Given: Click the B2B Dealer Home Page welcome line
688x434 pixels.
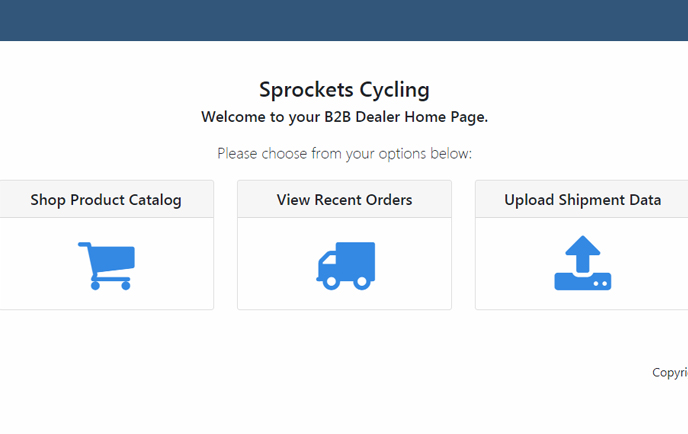Looking at the screenshot, I should coord(344,117).
